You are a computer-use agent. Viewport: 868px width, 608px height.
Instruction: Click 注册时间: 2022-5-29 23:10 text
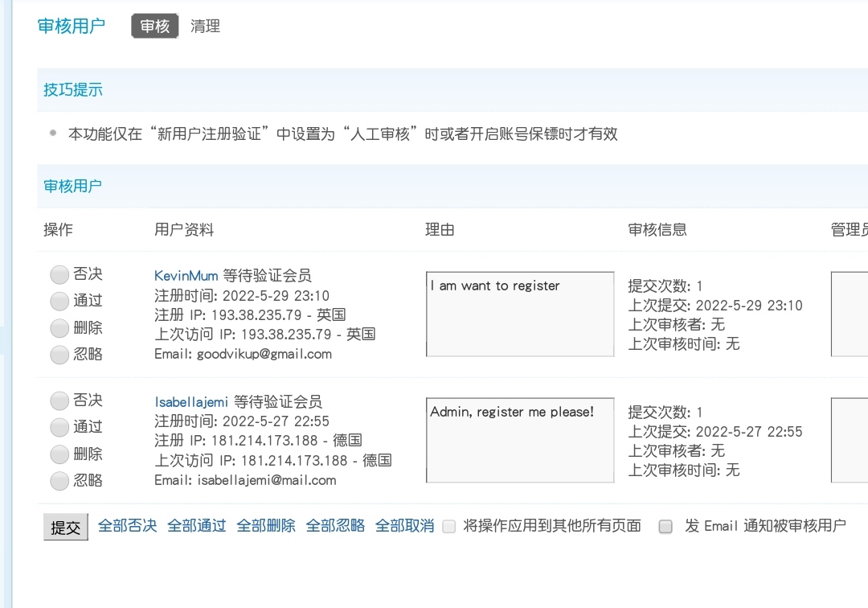point(242,296)
